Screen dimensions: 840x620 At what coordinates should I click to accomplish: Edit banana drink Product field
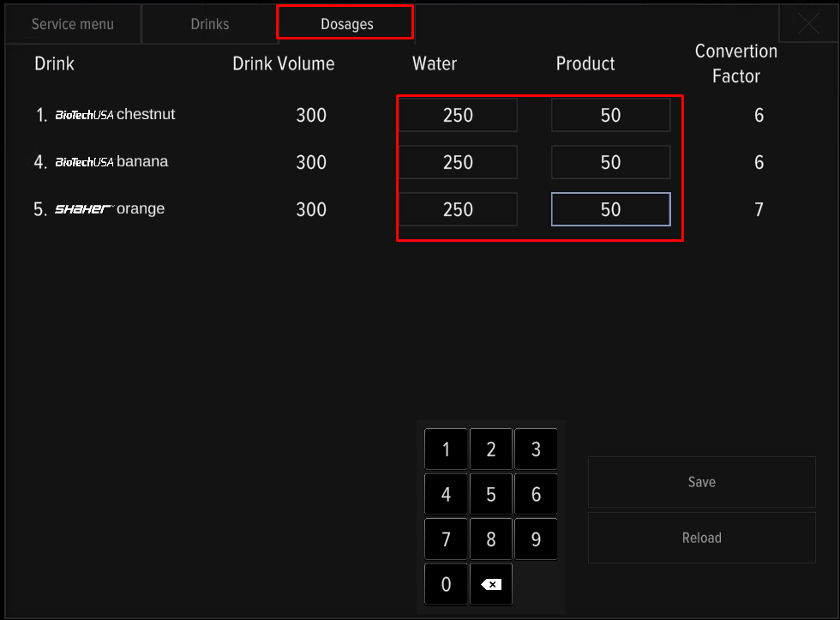tap(610, 162)
